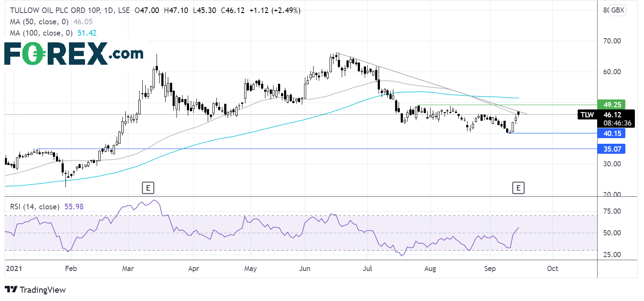Select the MA 50 indicator legend
Viewport: 644px width, 301px height.
pyautogui.click(x=42, y=21)
